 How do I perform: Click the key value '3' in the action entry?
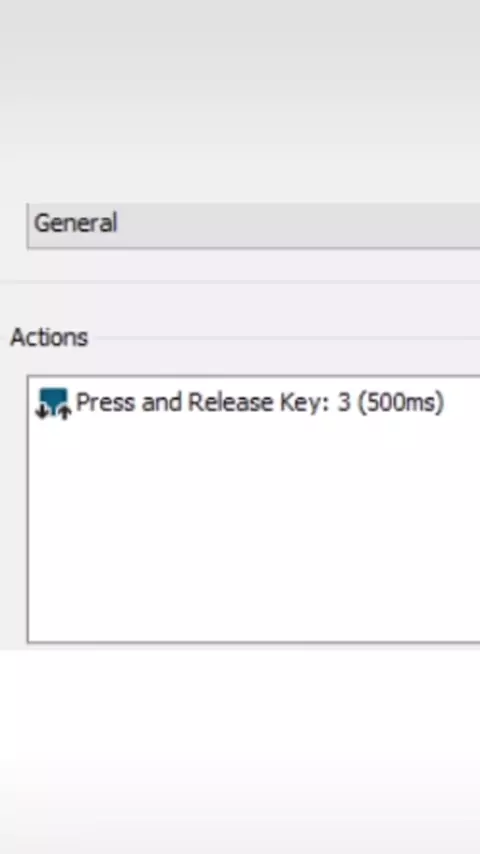click(343, 402)
